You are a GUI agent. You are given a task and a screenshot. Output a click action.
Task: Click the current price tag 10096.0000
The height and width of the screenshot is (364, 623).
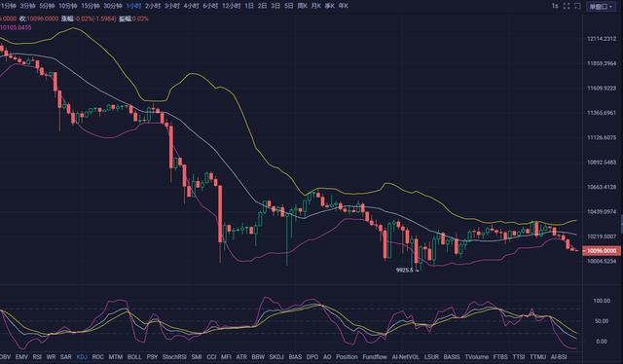pyautogui.click(x=602, y=251)
